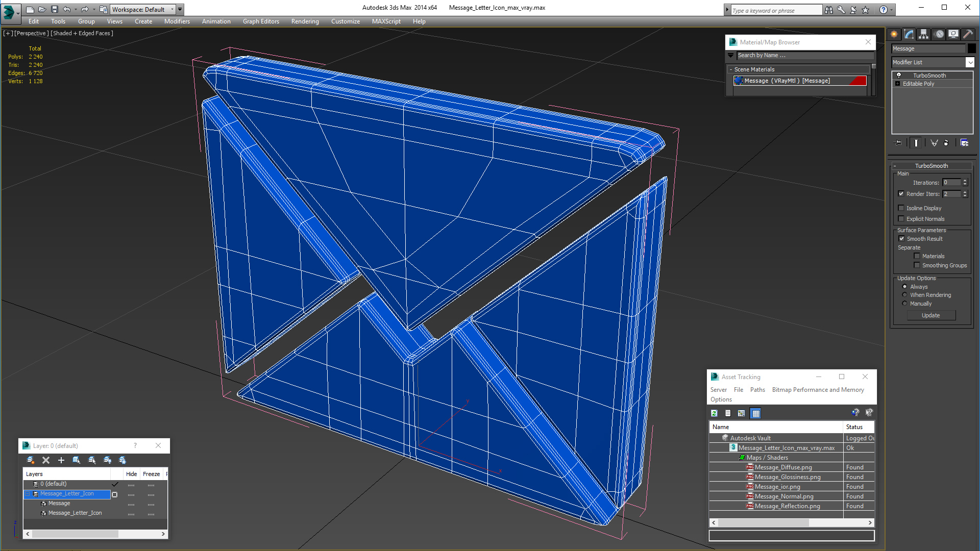
Task: Collapse the Message_Letter_Icon layer tree
Action: tap(28, 494)
